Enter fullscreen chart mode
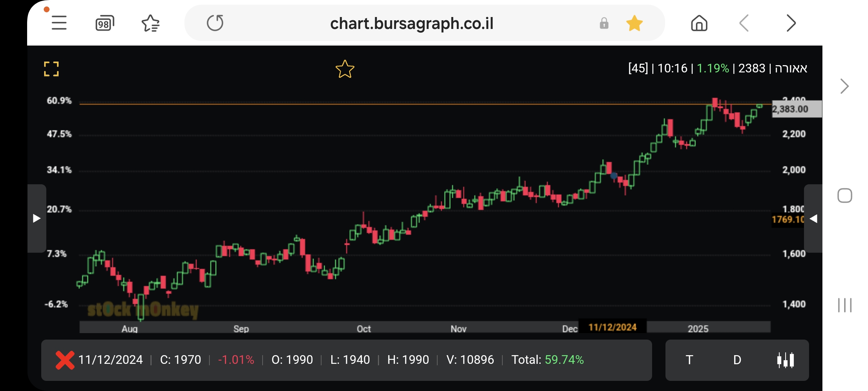This screenshot has width=868, height=391. pos(51,69)
